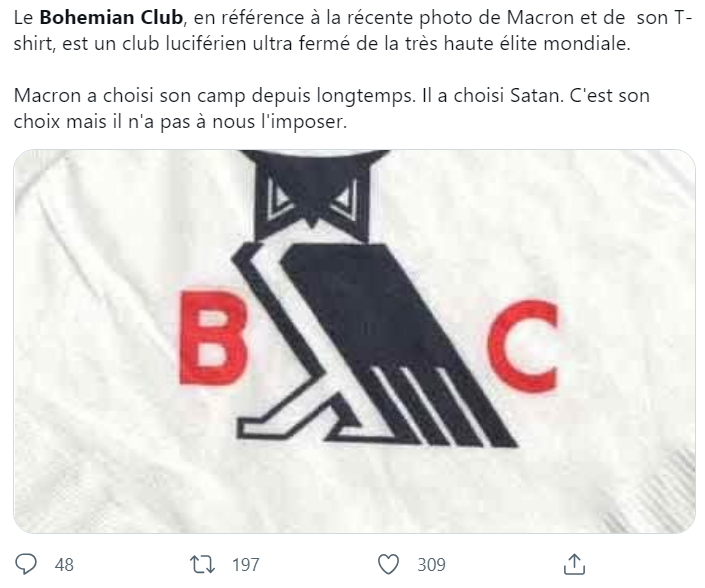Click the phrase club luciférien ultra fermé
Screen dimensions: 705x588
point(215,44)
